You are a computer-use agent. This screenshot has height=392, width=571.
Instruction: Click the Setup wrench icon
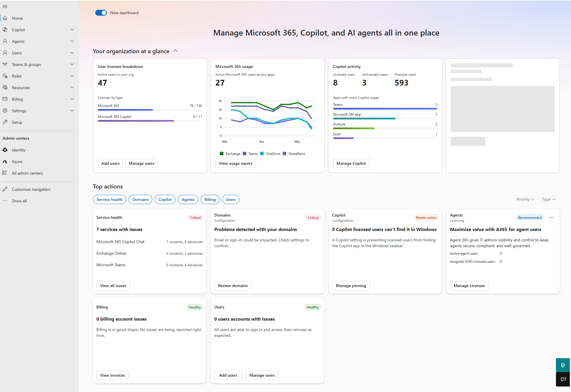click(5, 122)
